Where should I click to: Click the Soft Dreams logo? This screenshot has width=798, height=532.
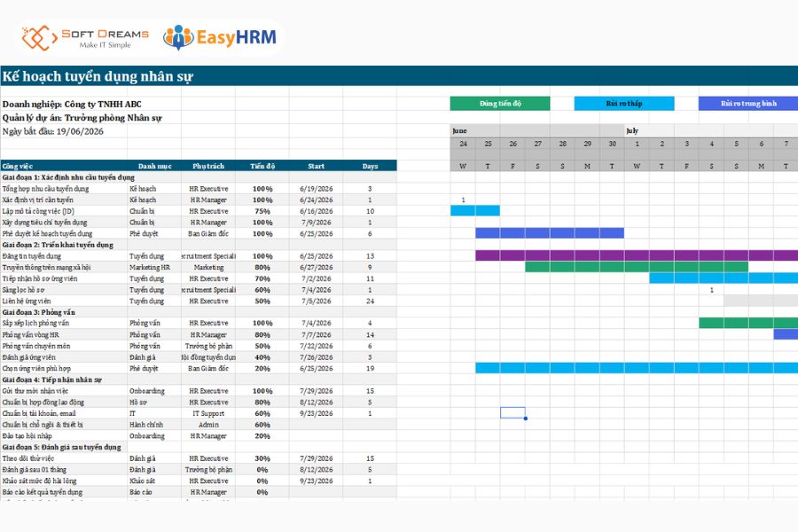pyautogui.click(x=85, y=38)
